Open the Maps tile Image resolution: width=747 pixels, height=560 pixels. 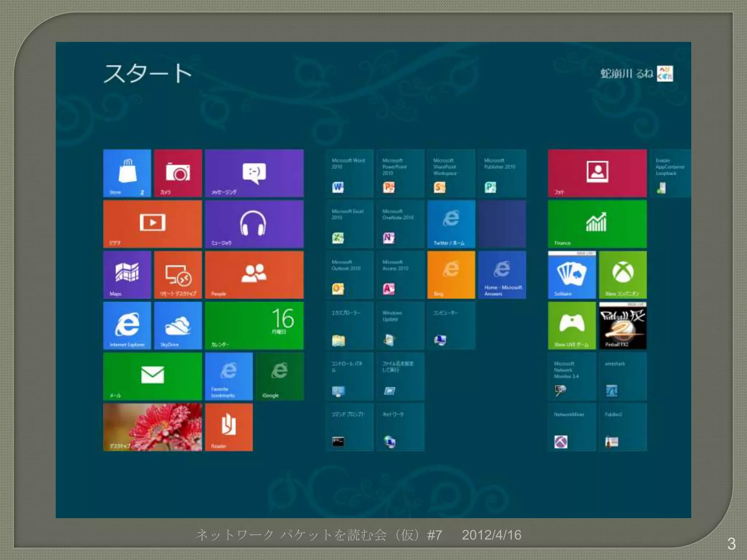(127, 275)
